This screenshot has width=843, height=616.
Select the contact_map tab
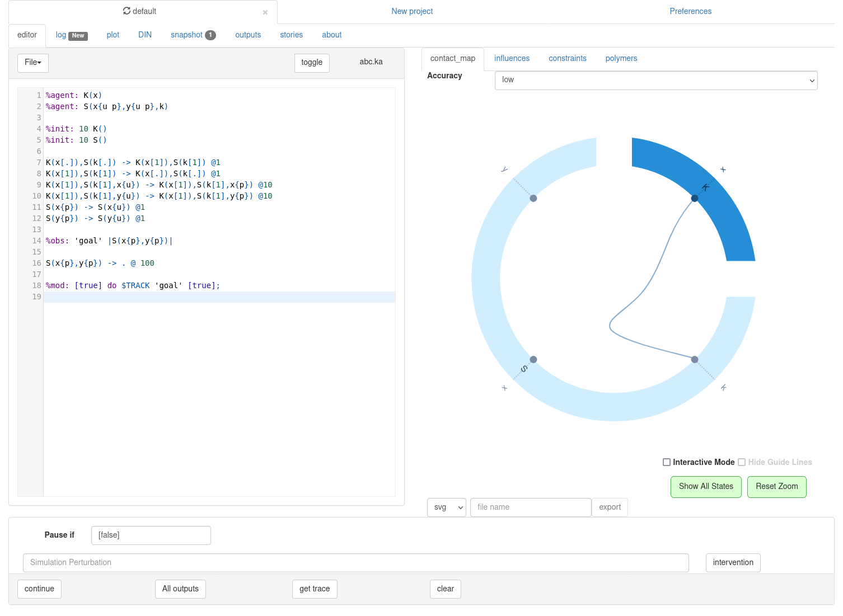453,58
